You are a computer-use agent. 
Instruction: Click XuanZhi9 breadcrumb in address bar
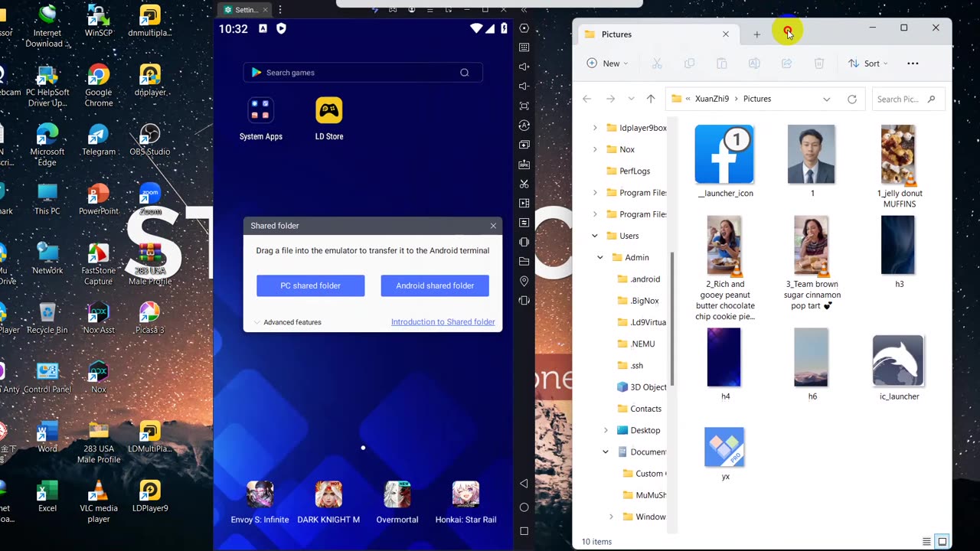(712, 99)
